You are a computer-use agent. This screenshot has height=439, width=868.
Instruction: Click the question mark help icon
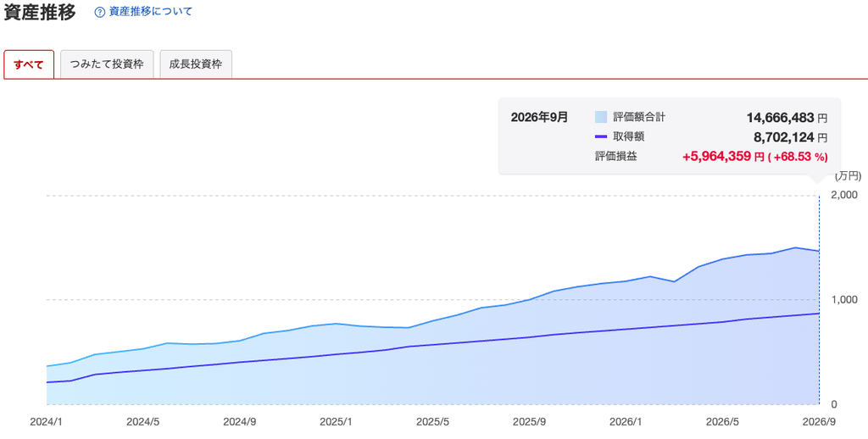[x=100, y=12]
